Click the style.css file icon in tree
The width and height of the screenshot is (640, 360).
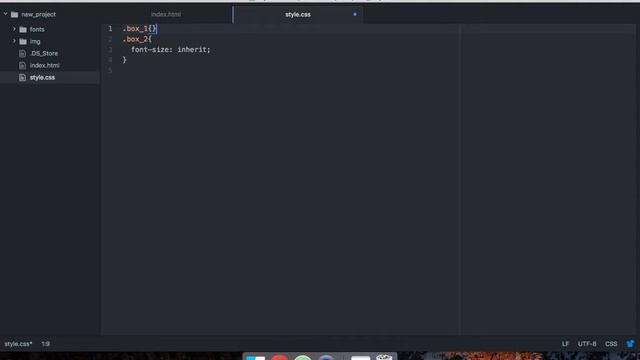tap(22, 77)
